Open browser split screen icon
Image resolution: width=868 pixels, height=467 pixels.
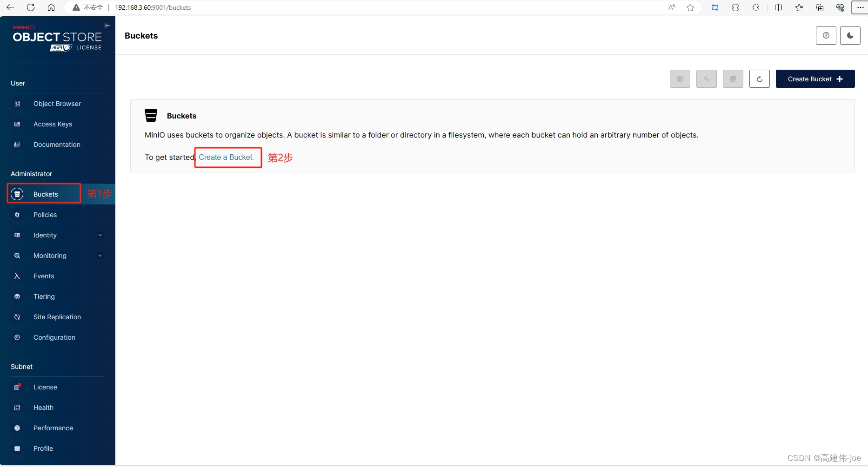(778, 7)
